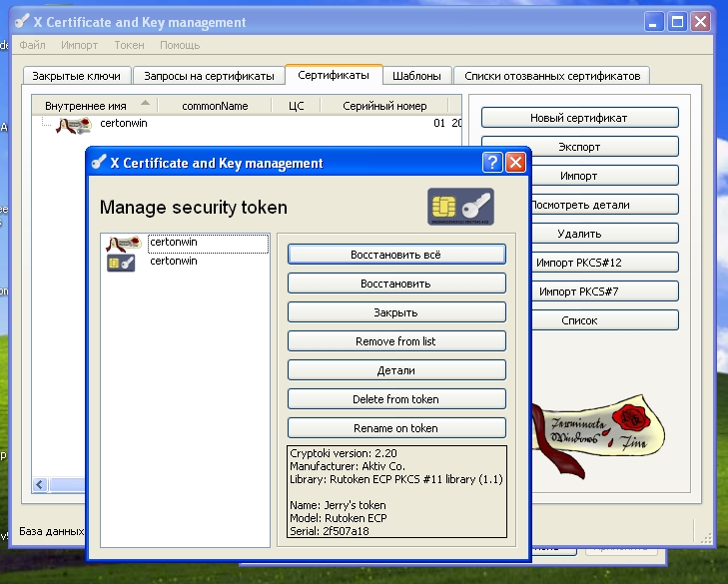The width and height of the screenshot is (728, 584).
Task: Click the Rename on token button
Action: pyautogui.click(x=396, y=428)
